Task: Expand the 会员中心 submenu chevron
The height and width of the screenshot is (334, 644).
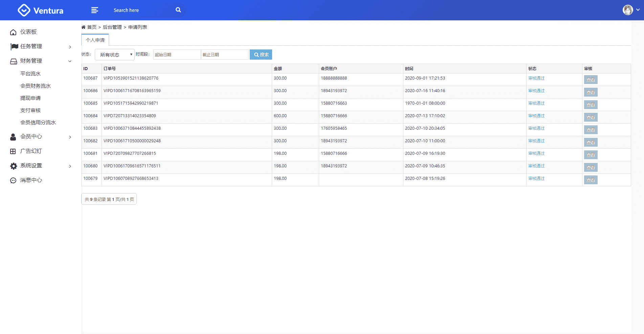Action: (x=70, y=137)
